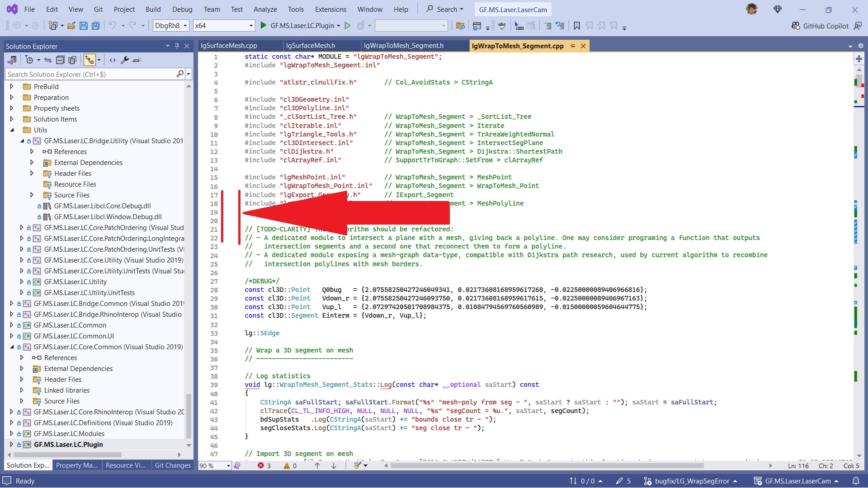
Task: Switch to lgWrapToMesh_Segment.h tab
Action: click(x=403, y=46)
